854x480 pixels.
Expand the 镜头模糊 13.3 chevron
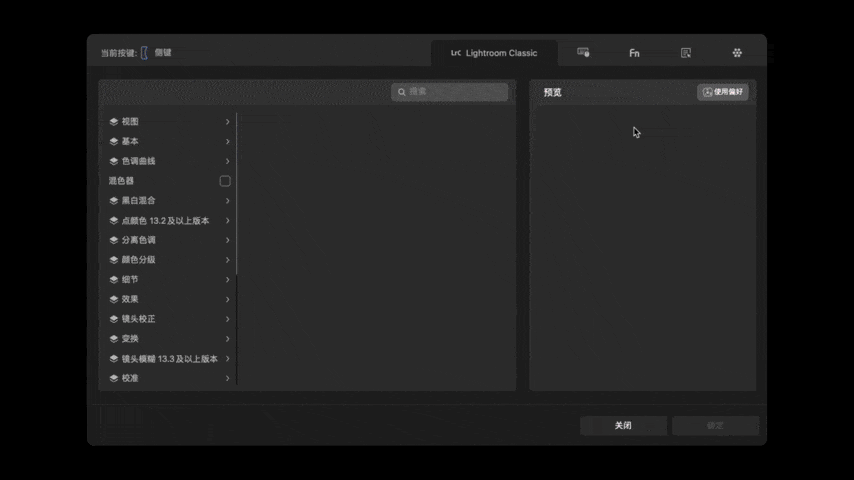pyautogui.click(x=228, y=359)
